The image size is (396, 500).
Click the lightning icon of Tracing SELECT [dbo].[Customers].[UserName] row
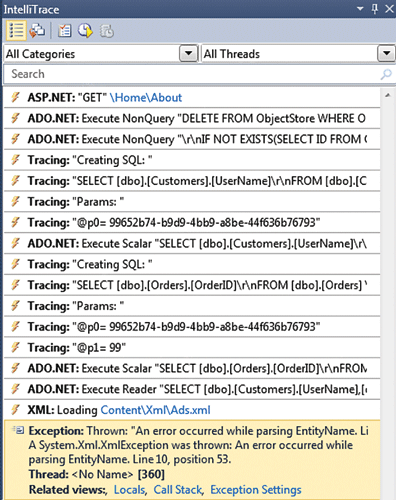click(15, 181)
